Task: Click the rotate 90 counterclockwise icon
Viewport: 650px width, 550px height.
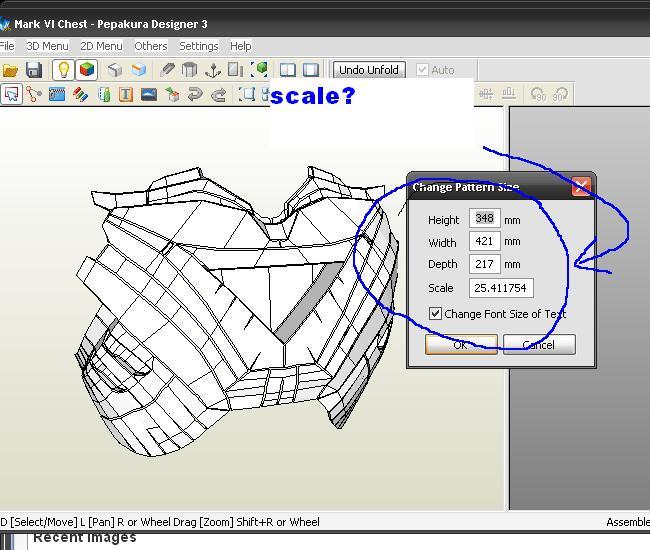Action: (538, 94)
